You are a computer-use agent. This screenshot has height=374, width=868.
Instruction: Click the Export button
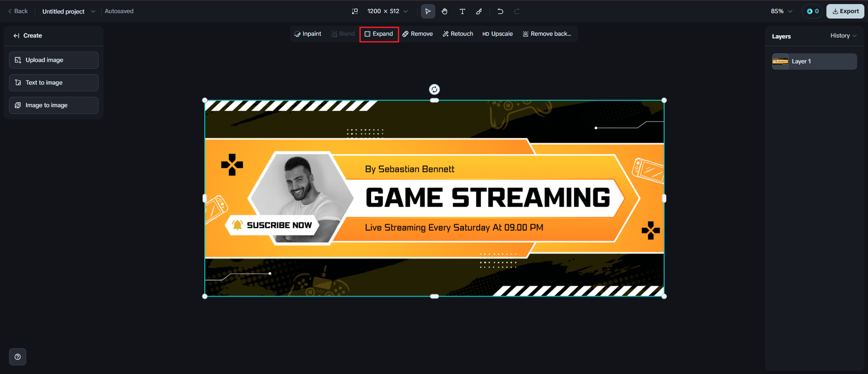[845, 11]
